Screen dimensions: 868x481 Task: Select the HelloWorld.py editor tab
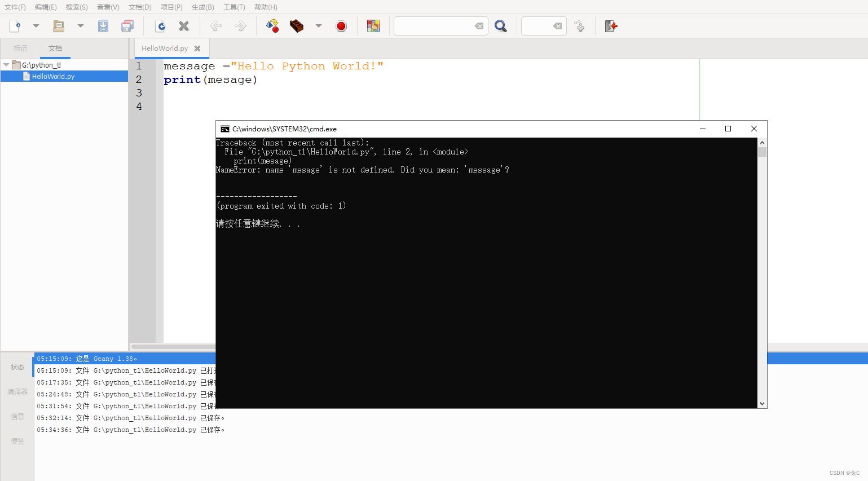pyautogui.click(x=165, y=48)
